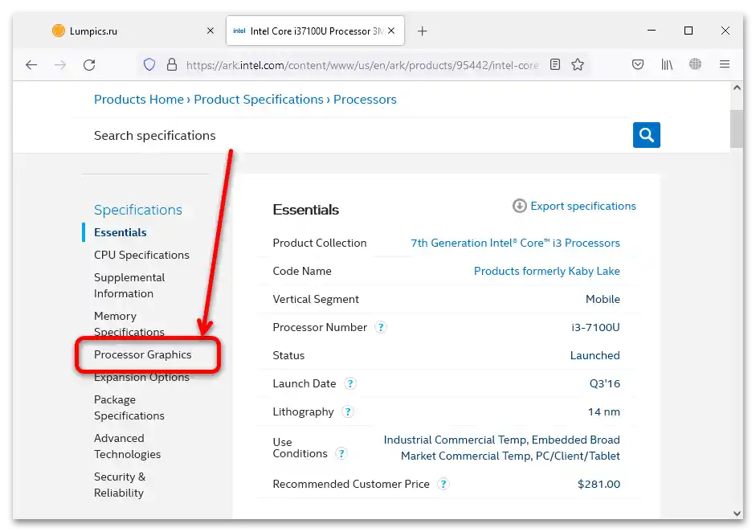Open help for Processor Number question mark

pyautogui.click(x=381, y=328)
